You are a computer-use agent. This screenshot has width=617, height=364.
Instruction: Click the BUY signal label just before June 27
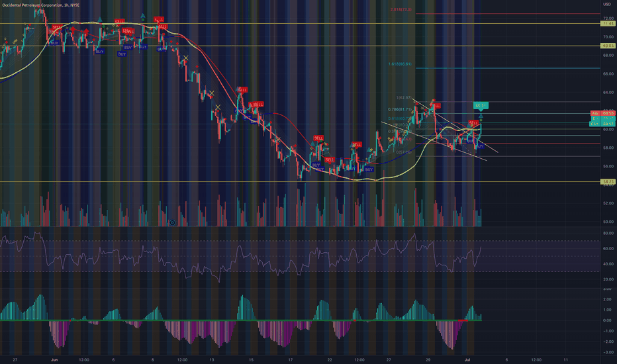(369, 169)
